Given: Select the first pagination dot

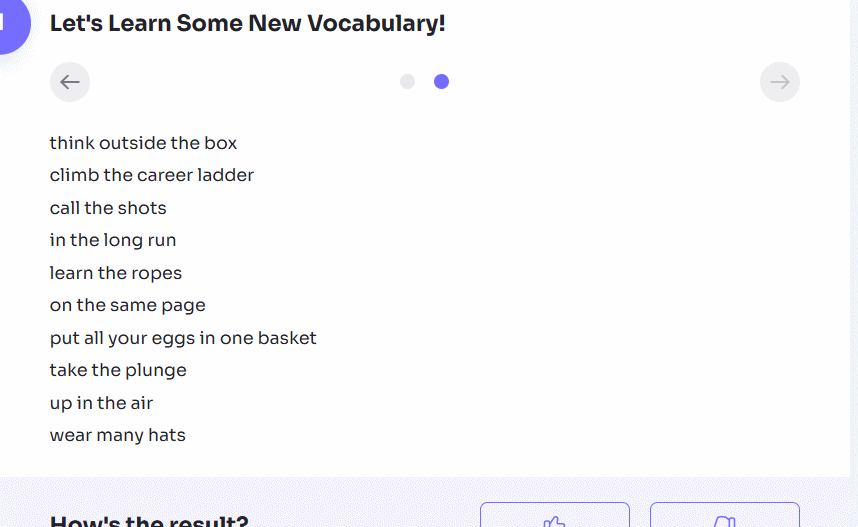Looking at the screenshot, I should pyautogui.click(x=407, y=82).
